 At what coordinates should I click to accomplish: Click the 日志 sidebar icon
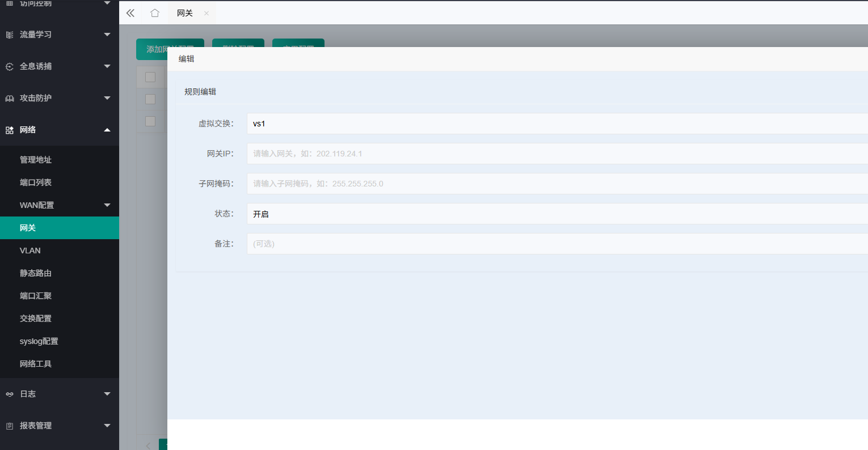click(10, 394)
